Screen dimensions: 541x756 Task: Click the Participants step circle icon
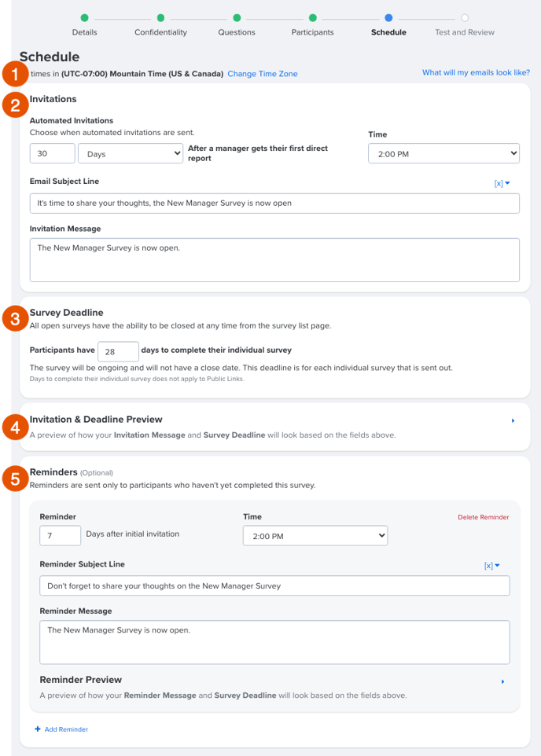313,17
